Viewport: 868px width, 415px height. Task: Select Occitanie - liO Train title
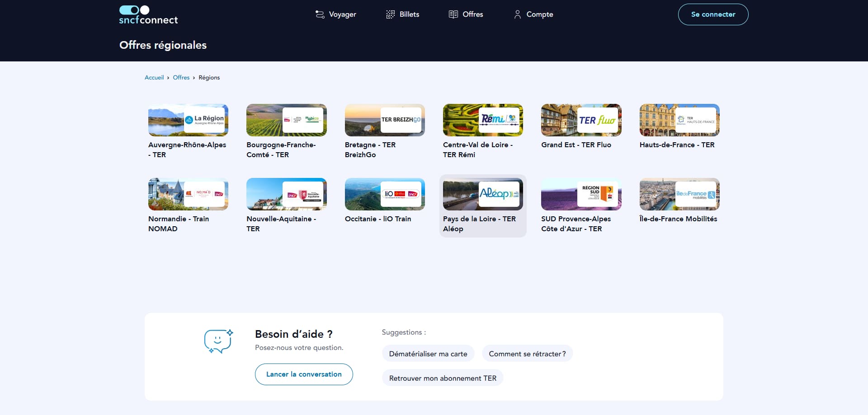coord(378,219)
